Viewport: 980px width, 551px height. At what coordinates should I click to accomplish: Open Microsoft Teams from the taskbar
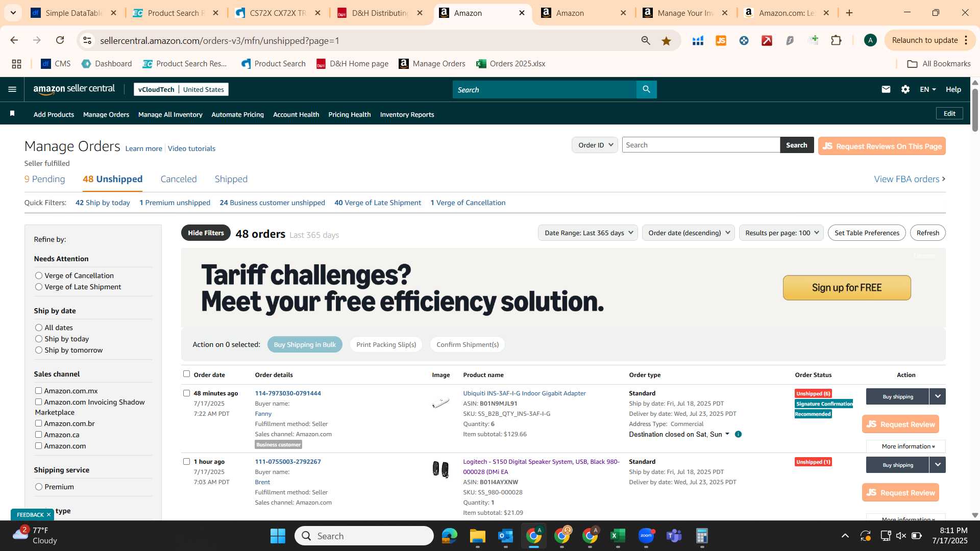tap(674, 536)
